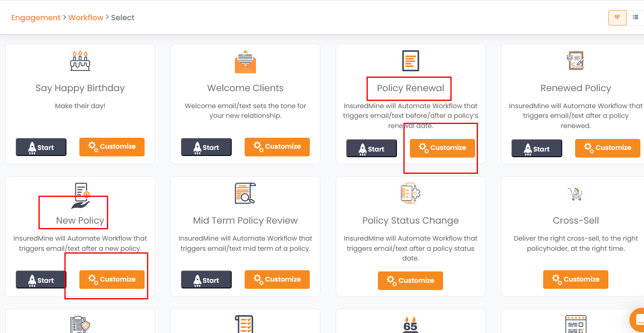
Task: Click the 'Deliver the right cross-sell' description
Action: tap(576, 243)
